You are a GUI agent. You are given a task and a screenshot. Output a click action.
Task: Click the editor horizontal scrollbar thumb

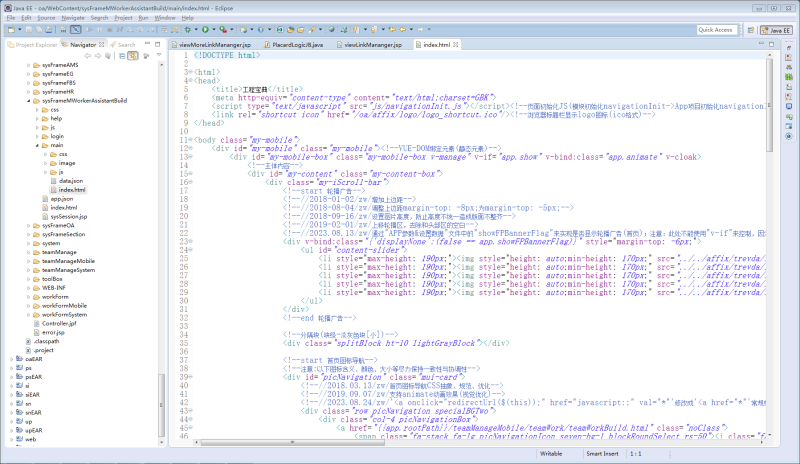[292, 443]
